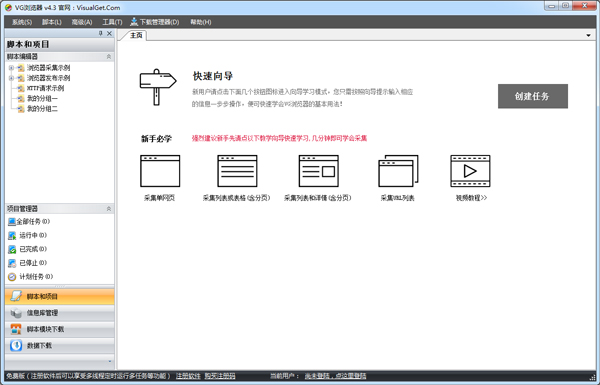Open the 采集列表或表格 wizard icon
Screen dimensions: 600x385
tap(237, 171)
